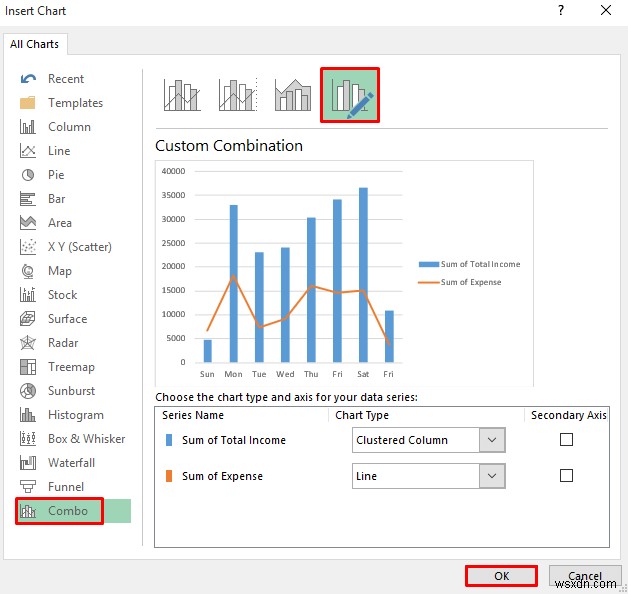628x594 pixels.
Task: Click the Area chart icon
Action: (x=28, y=223)
